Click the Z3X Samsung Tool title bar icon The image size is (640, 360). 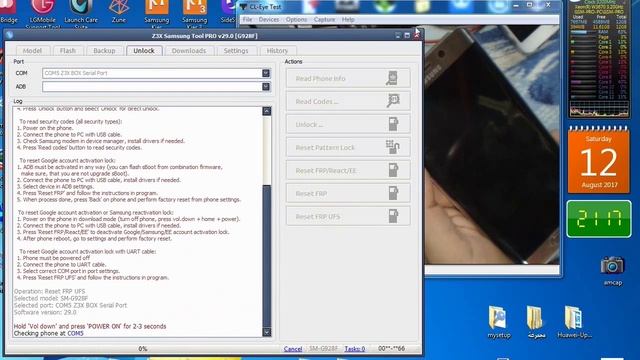pyautogui.click(x=10, y=36)
